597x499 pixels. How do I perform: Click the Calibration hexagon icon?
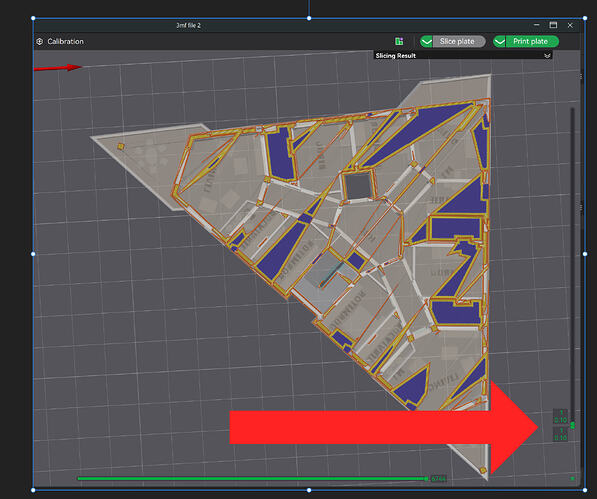click(x=40, y=41)
